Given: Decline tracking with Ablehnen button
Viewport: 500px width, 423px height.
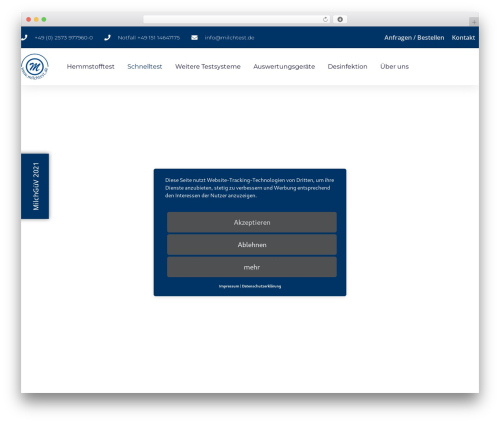Looking at the screenshot, I should 252,245.
